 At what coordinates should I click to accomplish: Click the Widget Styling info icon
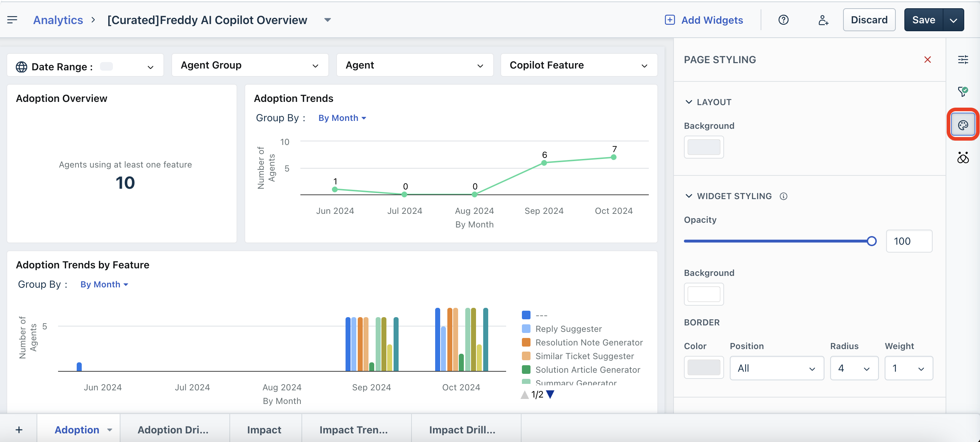783,196
